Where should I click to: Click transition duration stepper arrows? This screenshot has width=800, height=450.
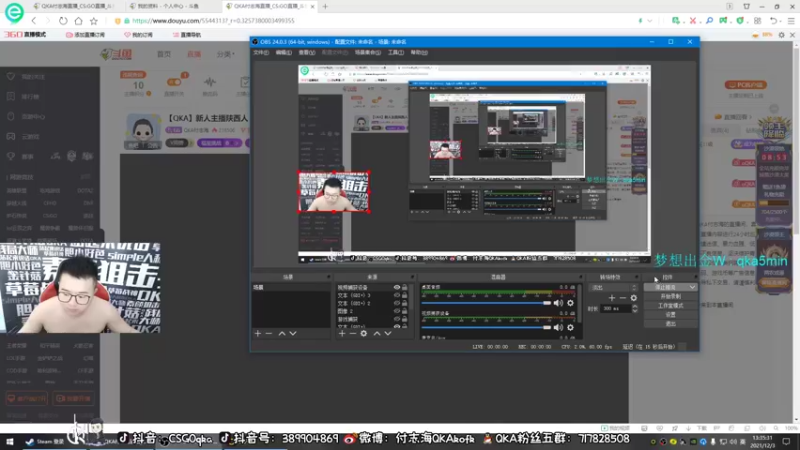tap(635, 309)
